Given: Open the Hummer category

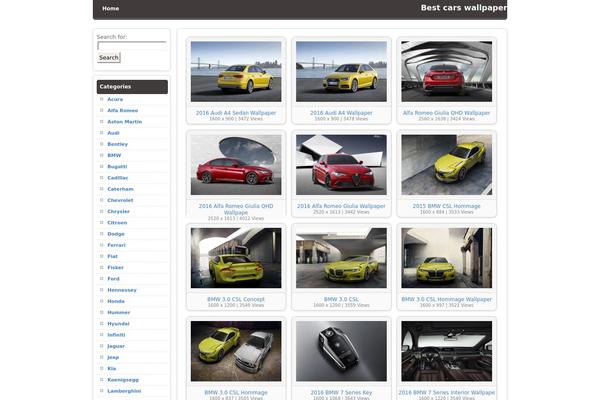Looking at the screenshot, I should click(x=119, y=312).
